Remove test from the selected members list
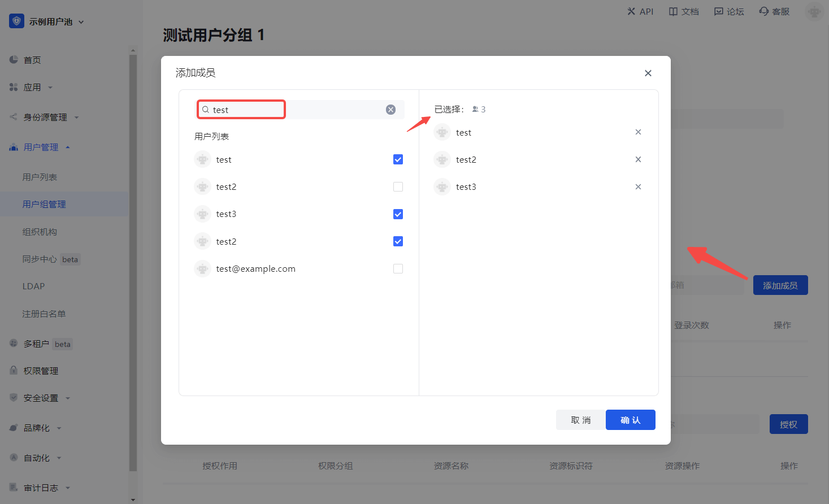The image size is (829, 504). tap(638, 132)
